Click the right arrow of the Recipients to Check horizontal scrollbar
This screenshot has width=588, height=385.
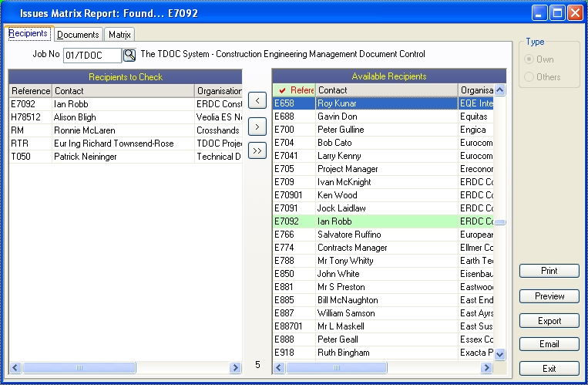coord(236,368)
